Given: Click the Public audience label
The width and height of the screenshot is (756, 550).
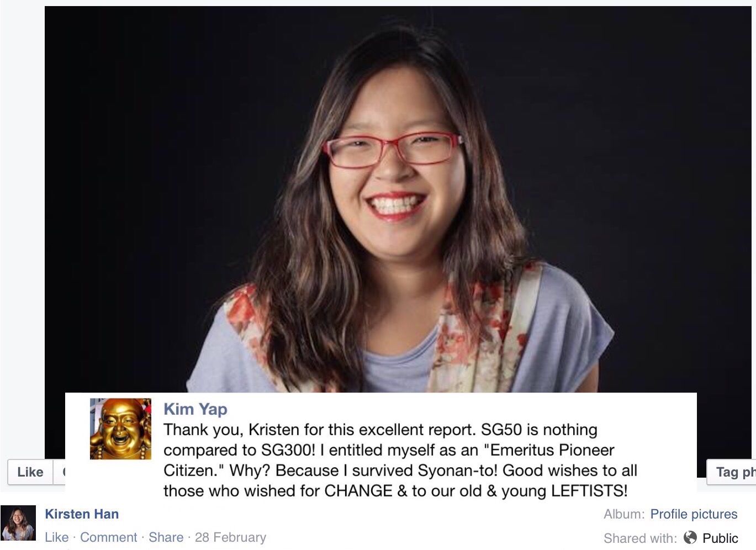Looking at the screenshot, I should [720, 538].
